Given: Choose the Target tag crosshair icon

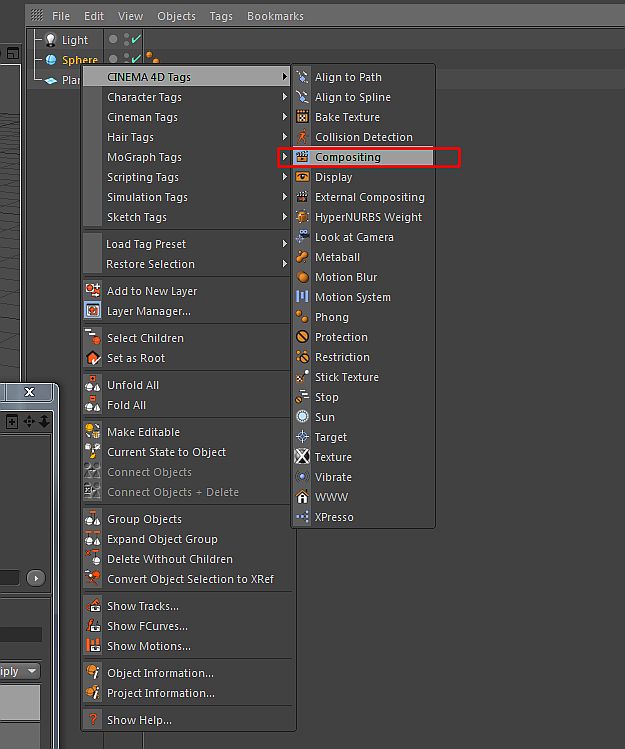Looking at the screenshot, I should pyautogui.click(x=302, y=437).
